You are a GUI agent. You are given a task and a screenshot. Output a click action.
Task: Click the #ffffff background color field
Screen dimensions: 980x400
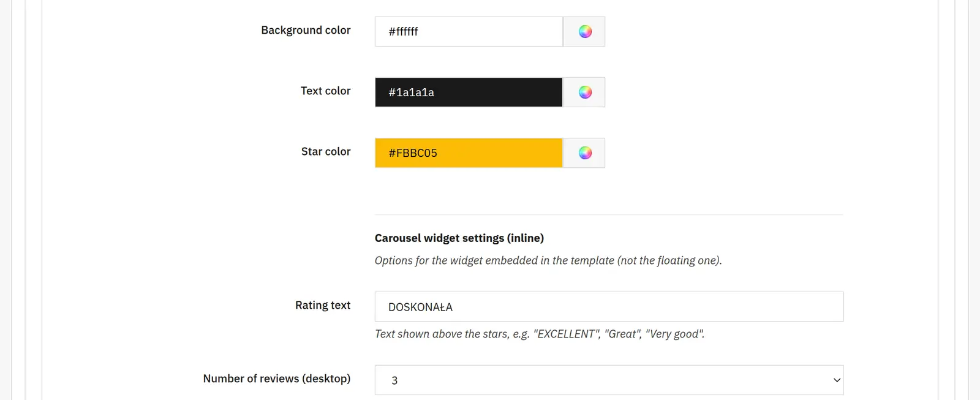coord(469,31)
